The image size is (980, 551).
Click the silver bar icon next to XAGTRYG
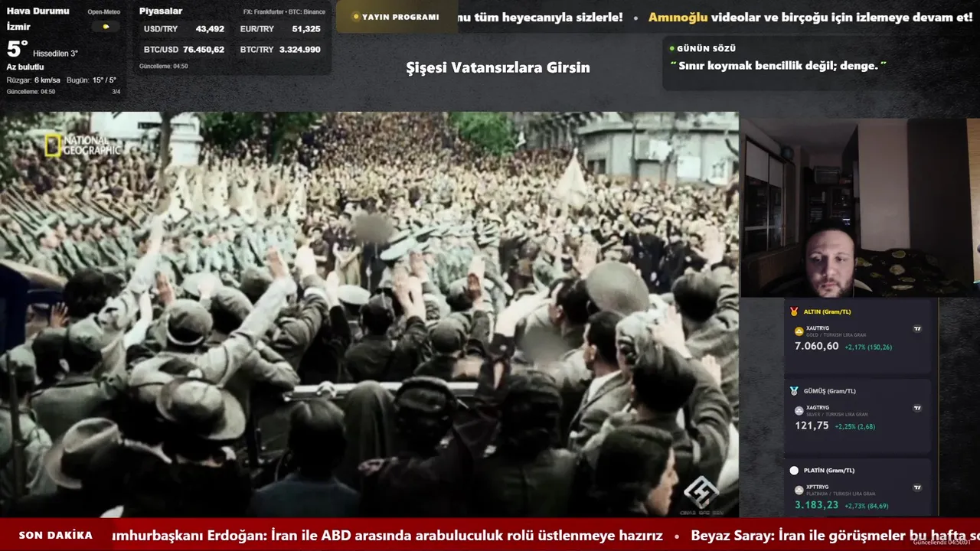point(799,411)
